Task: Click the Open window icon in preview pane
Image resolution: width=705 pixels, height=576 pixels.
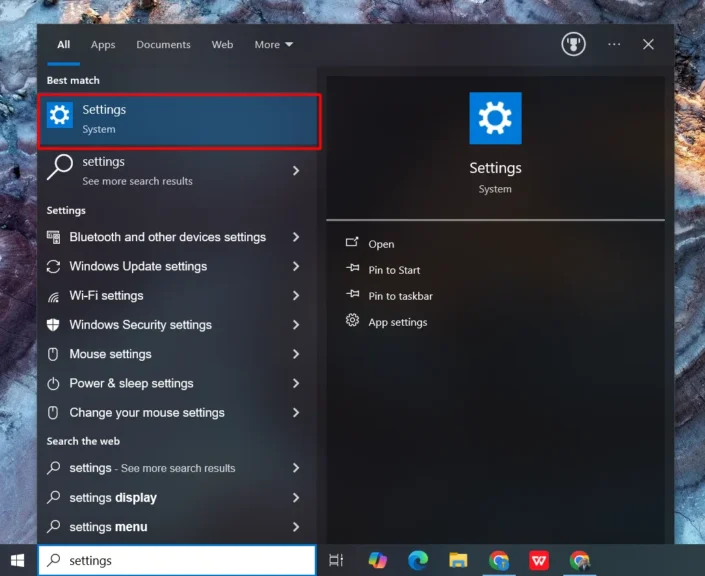Action: pos(352,242)
